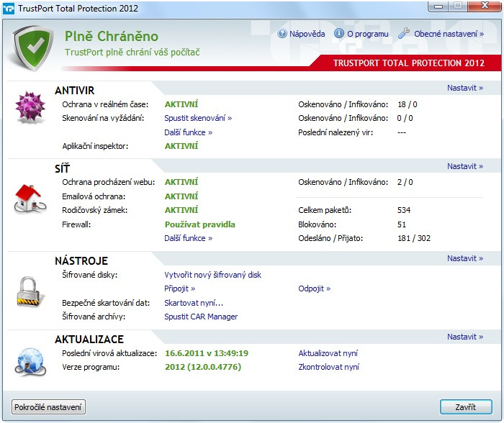Click the Odesláno / Přijato value 181 / 302
The height and width of the screenshot is (423, 504).
click(414, 238)
